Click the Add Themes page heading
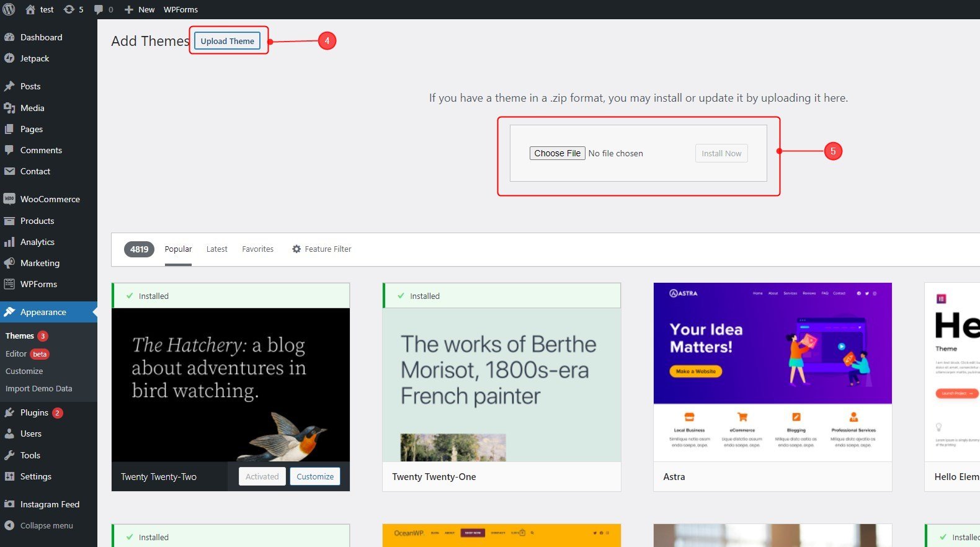The height and width of the screenshot is (547, 980). pos(150,41)
